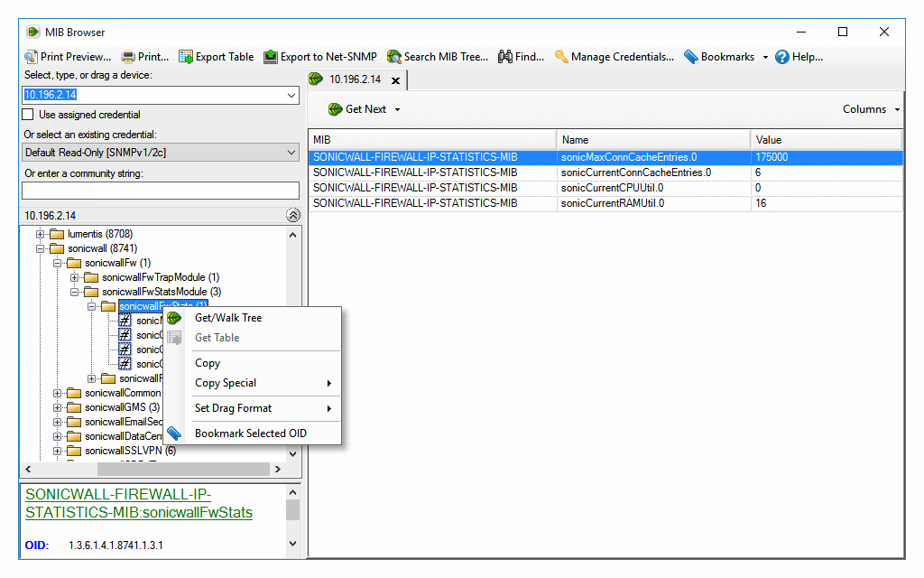Switch to the 10.196.2.14 tab
Image resolution: width=924 pixels, height=578 pixels.
coord(356,79)
